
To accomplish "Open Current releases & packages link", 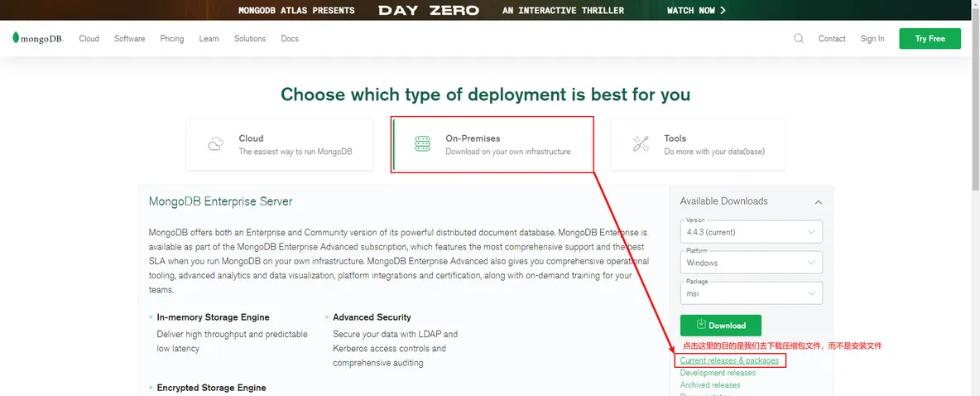I will tap(729, 360).
